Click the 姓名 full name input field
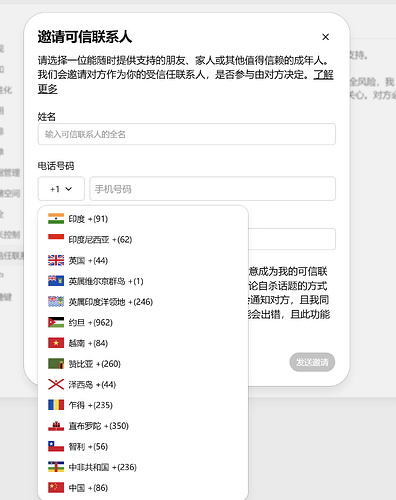The width and height of the screenshot is (396, 500). (187, 134)
